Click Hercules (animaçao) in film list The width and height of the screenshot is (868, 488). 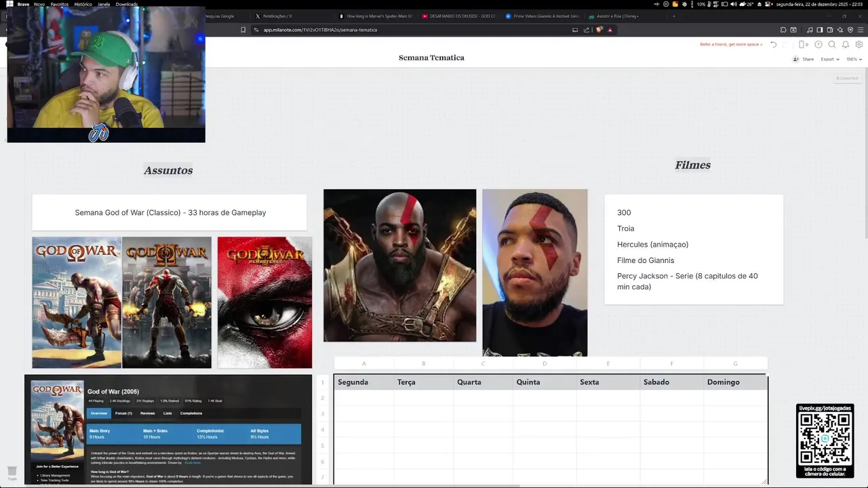click(652, 245)
